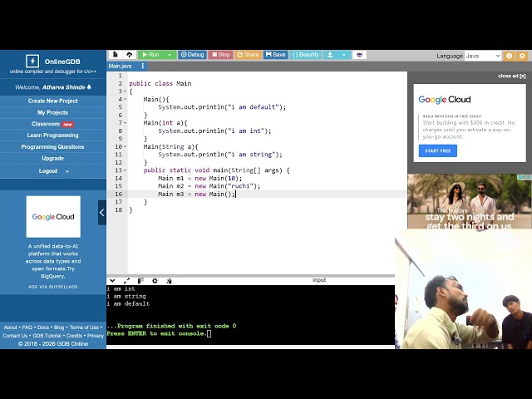Screen dimensions: 532x399
Task: Share the current code
Action: [x=248, y=55]
